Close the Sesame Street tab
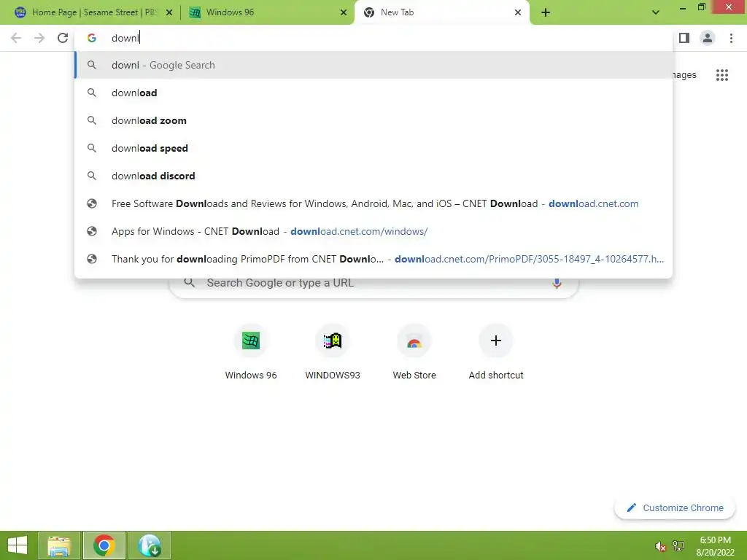 point(169,12)
